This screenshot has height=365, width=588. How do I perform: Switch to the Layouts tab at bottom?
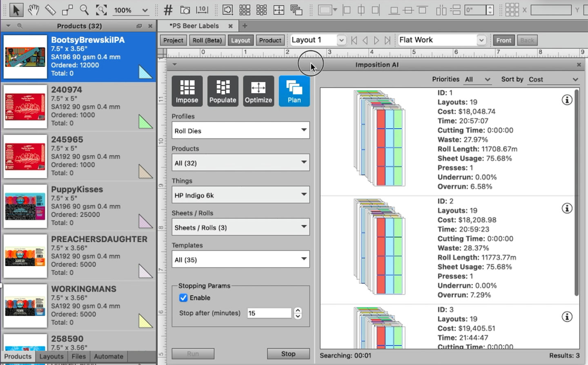pyautogui.click(x=51, y=356)
